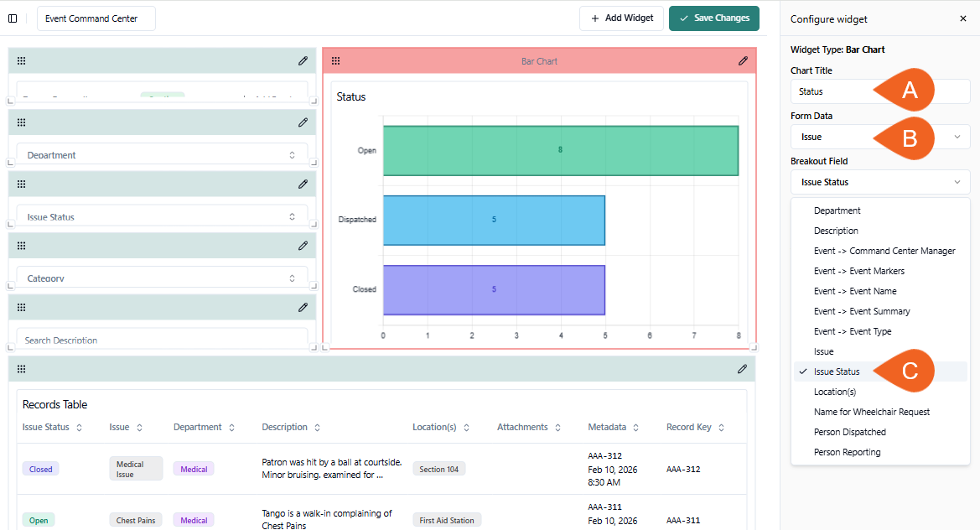Click the Add Widget button
Viewport: 980px width, 530px height.
coord(621,18)
